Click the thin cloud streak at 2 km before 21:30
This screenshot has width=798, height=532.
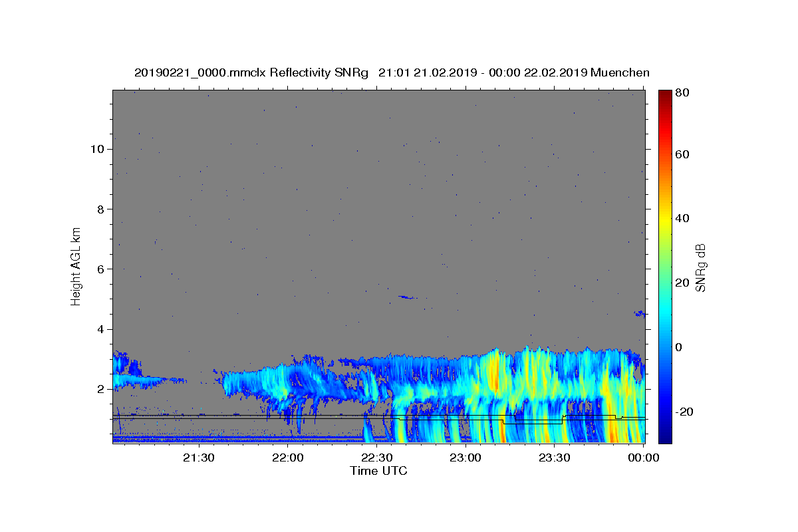[x=150, y=382]
